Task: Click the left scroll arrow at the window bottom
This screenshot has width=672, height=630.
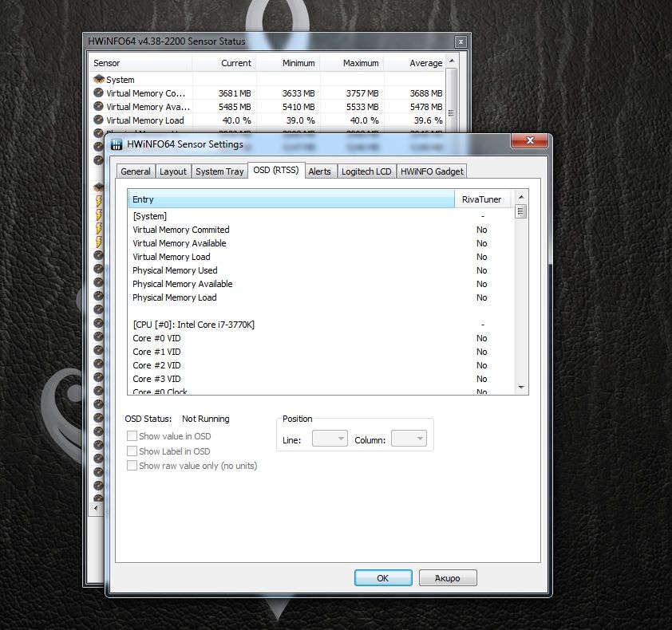Action: (95, 508)
